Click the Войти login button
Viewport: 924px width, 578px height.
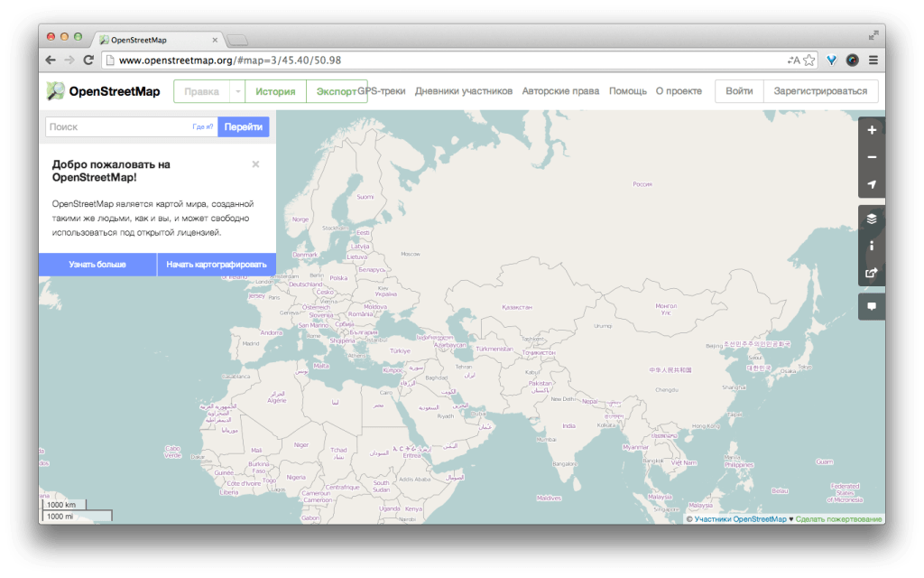[739, 91]
